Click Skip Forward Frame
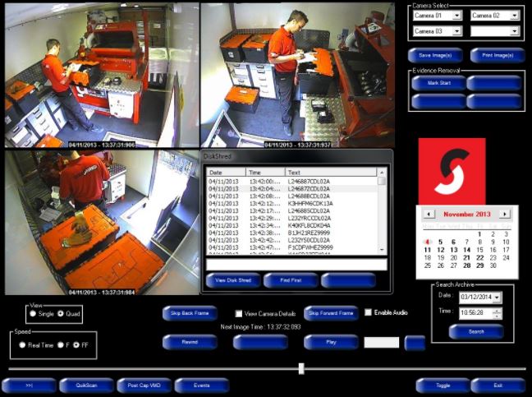The width and height of the screenshot is (532, 397). coord(331,313)
